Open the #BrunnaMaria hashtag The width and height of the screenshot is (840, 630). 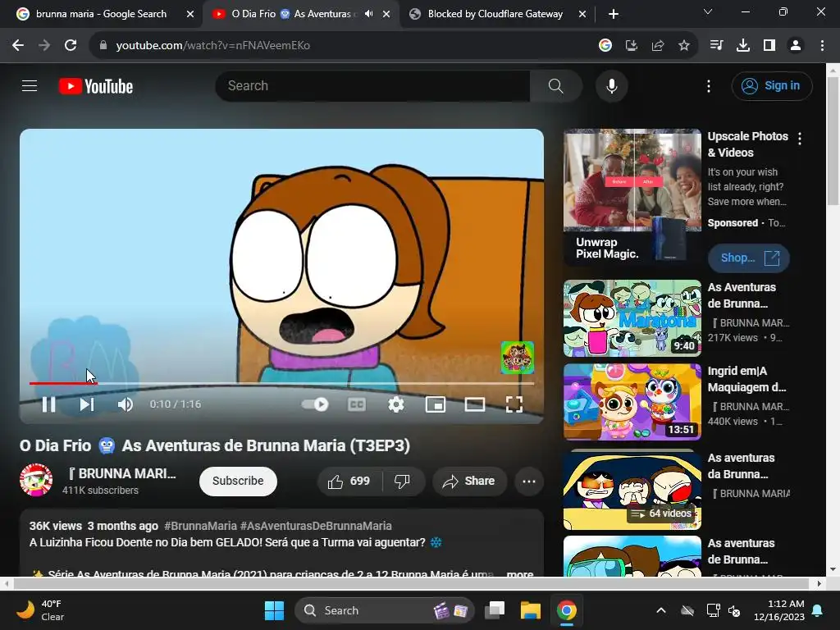click(x=200, y=526)
